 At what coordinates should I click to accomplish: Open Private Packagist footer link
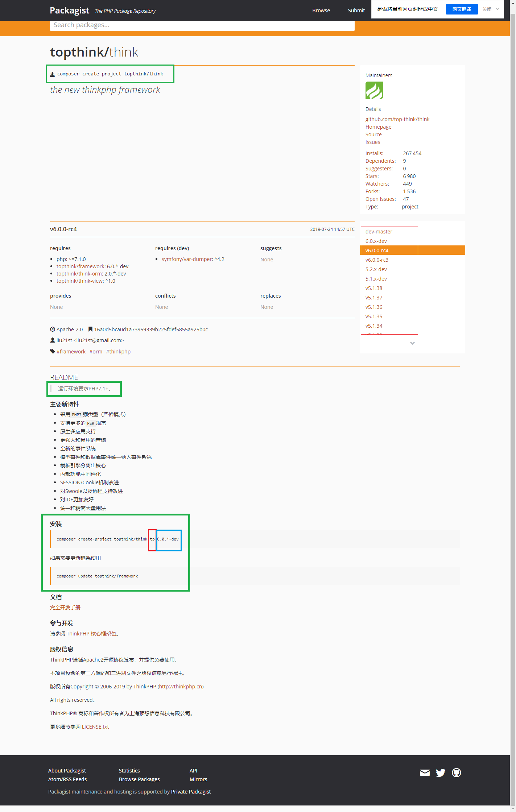click(191, 792)
